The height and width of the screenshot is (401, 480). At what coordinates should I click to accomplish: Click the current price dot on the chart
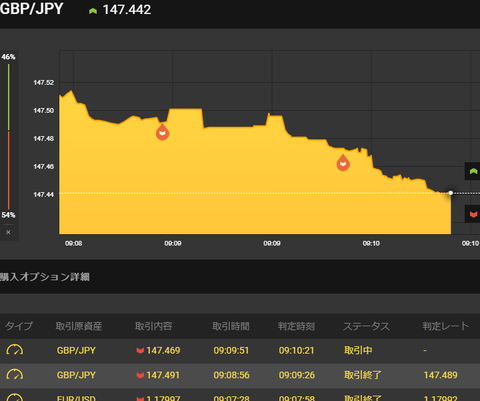(x=451, y=193)
